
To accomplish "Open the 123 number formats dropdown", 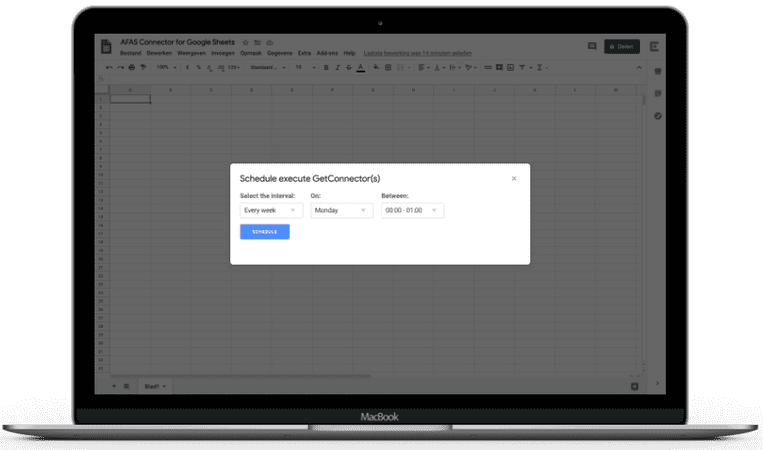I will tap(234, 68).
